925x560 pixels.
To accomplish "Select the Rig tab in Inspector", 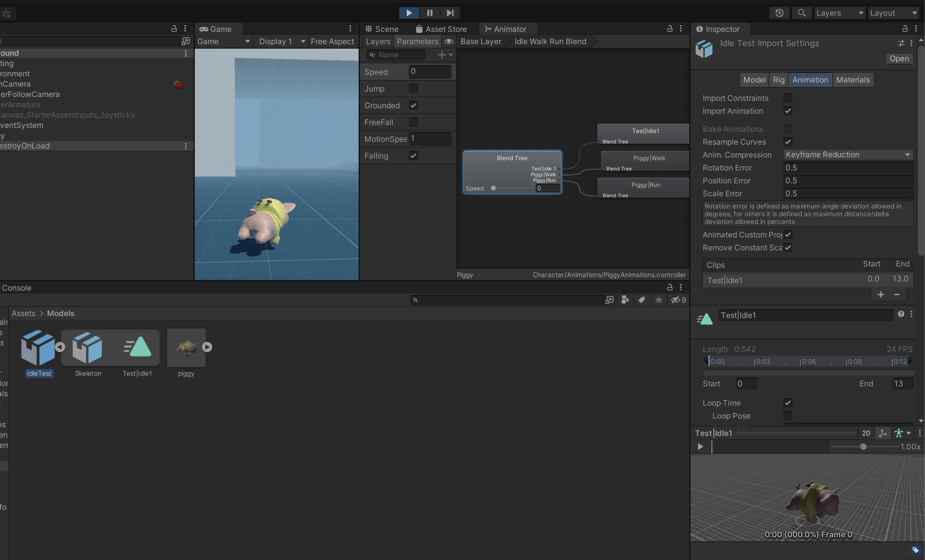I will point(778,79).
